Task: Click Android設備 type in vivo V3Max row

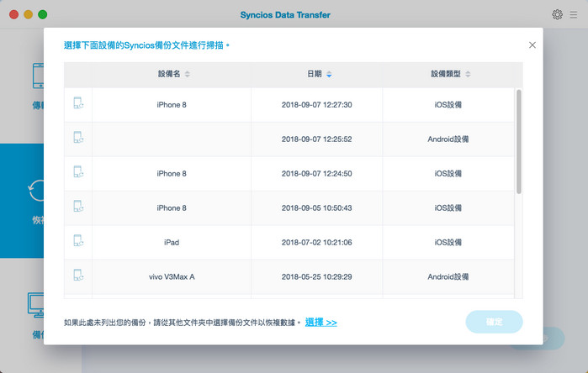Action: [x=448, y=277]
